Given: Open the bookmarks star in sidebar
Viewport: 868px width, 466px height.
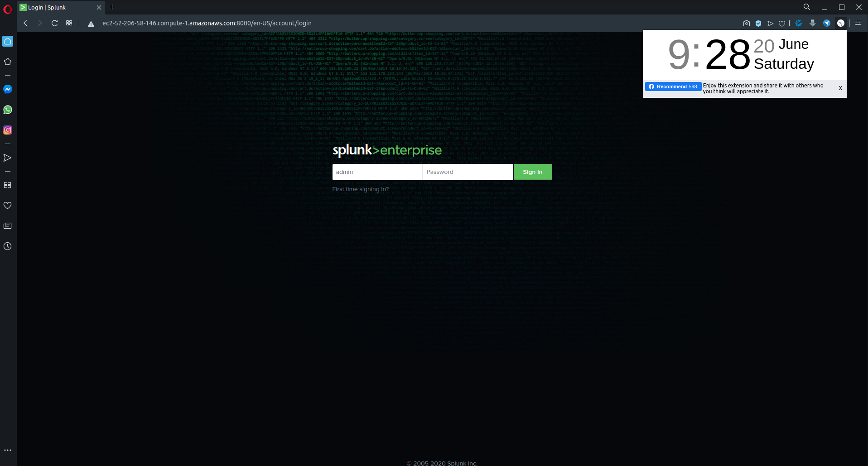Looking at the screenshot, I should pyautogui.click(x=8, y=62).
